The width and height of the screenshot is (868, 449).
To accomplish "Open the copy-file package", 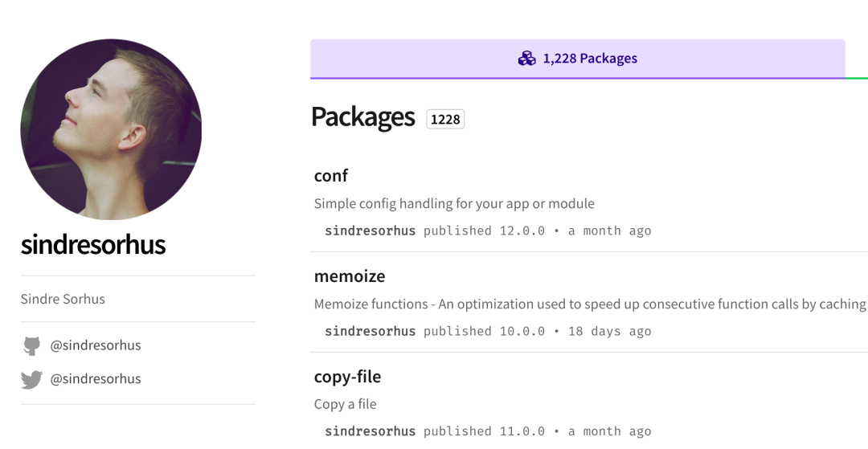I will point(347,376).
